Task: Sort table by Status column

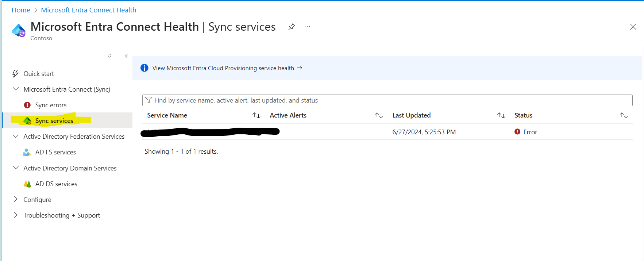Action: tap(624, 115)
